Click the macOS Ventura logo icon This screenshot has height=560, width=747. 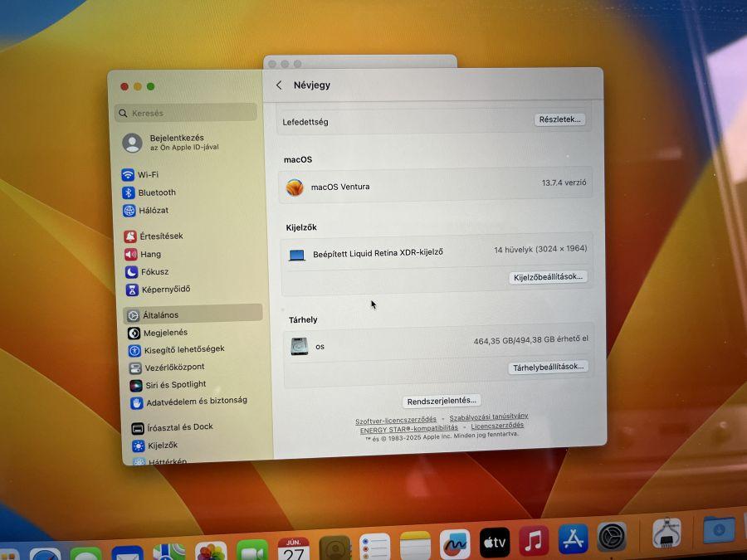click(295, 187)
